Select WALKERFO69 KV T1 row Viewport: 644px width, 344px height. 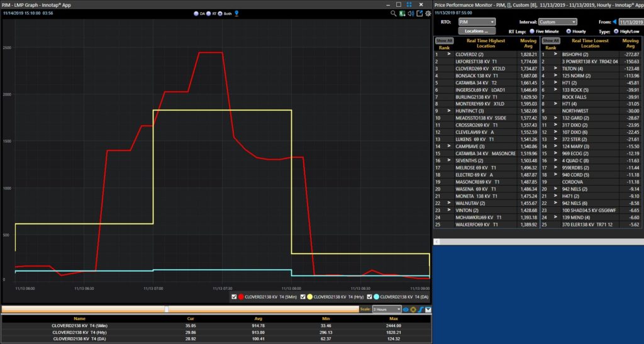[486, 225]
